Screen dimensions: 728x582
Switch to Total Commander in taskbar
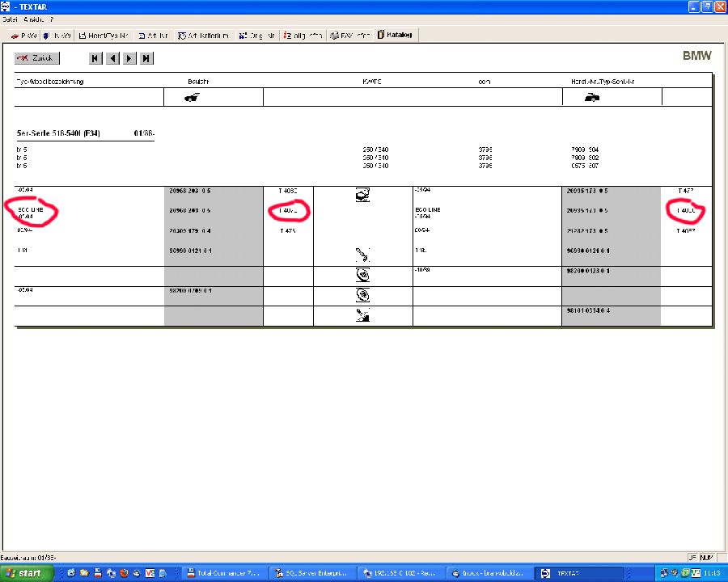click(223, 573)
